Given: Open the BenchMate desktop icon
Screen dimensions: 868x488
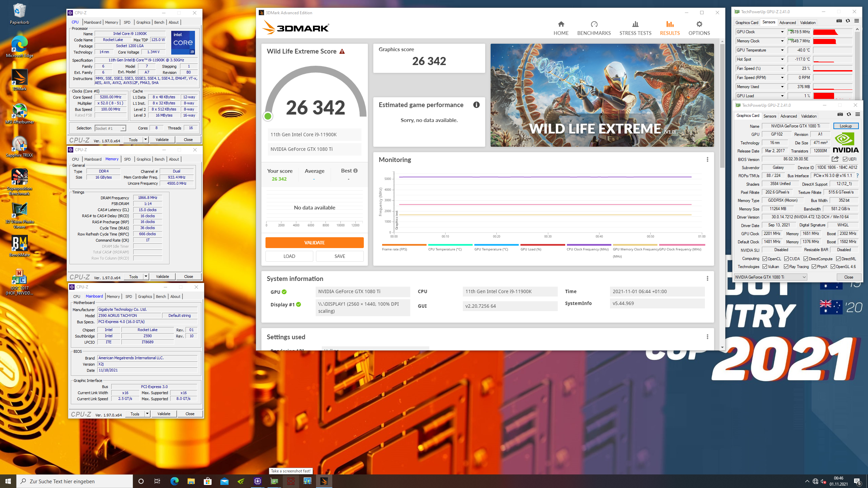Looking at the screenshot, I should (19, 246).
